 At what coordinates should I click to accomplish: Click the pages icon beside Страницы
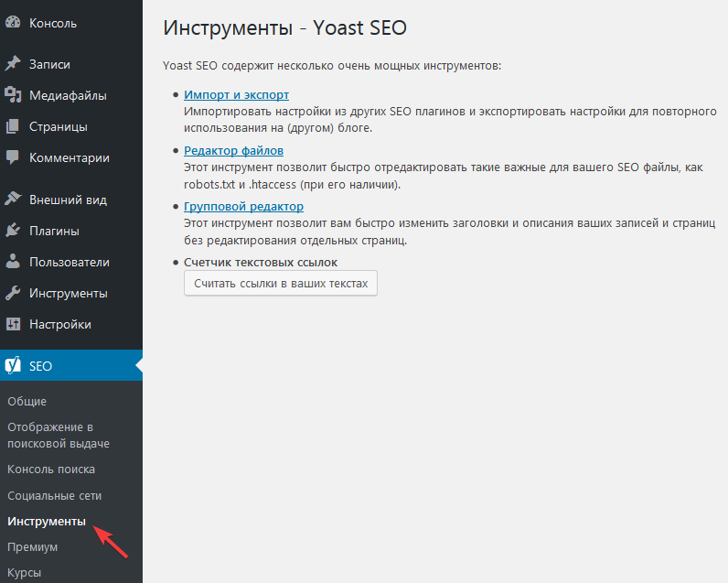tap(13, 126)
